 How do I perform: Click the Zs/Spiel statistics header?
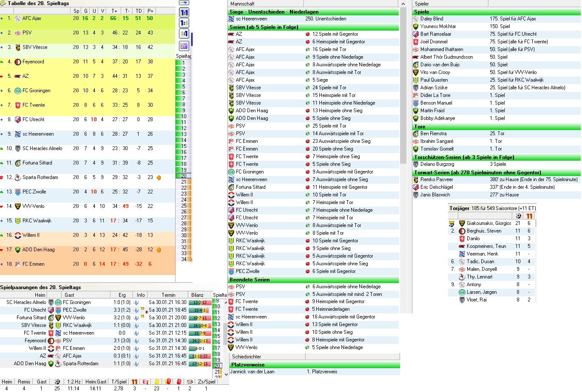[206, 382]
